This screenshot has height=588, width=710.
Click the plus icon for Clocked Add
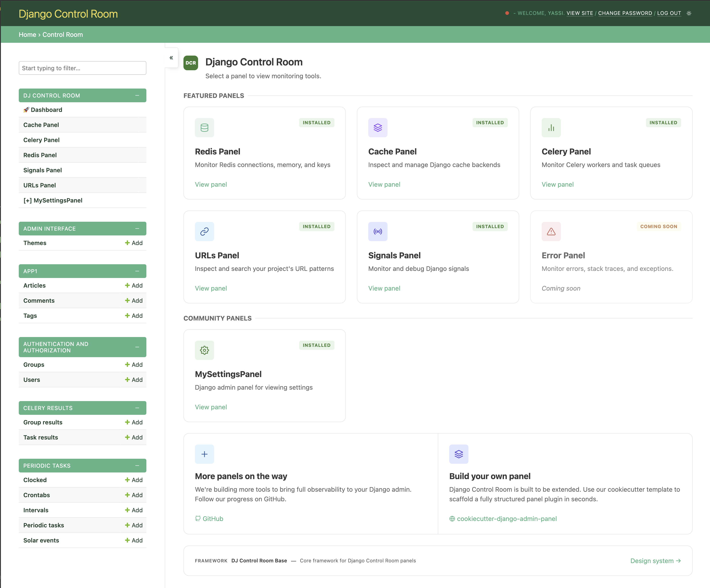coord(127,480)
